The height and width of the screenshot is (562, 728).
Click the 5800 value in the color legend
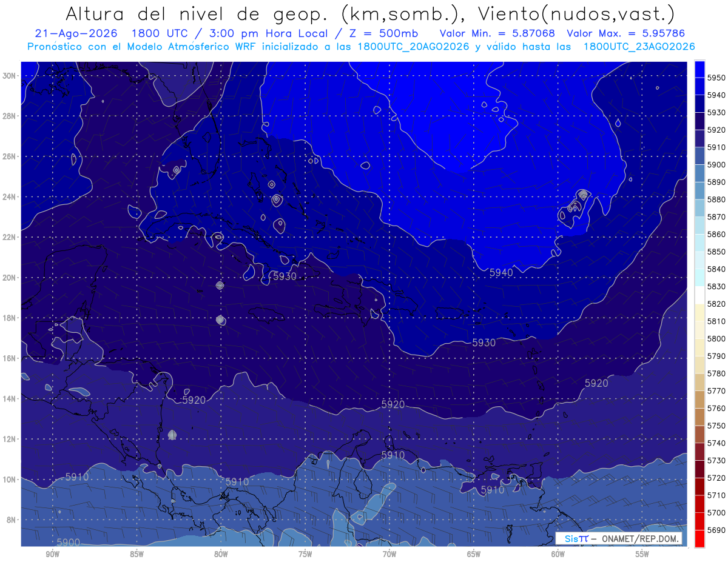click(x=716, y=338)
